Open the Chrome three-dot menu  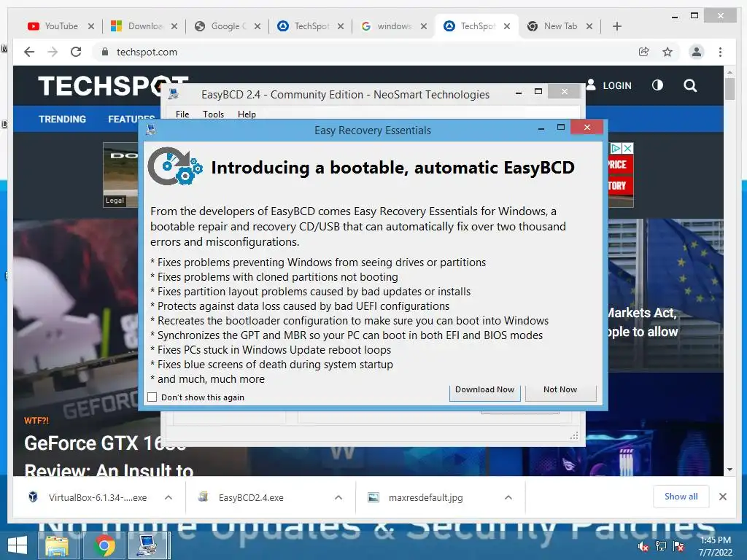720,52
